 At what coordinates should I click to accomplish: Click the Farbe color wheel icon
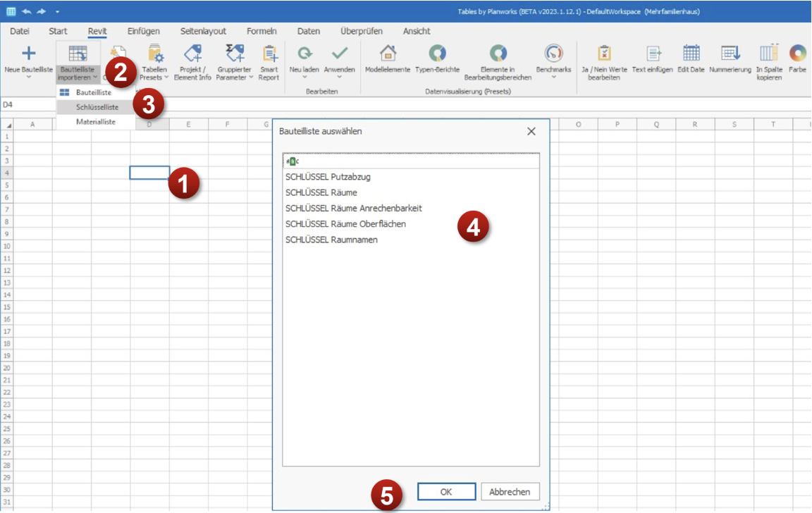coord(798,53)
